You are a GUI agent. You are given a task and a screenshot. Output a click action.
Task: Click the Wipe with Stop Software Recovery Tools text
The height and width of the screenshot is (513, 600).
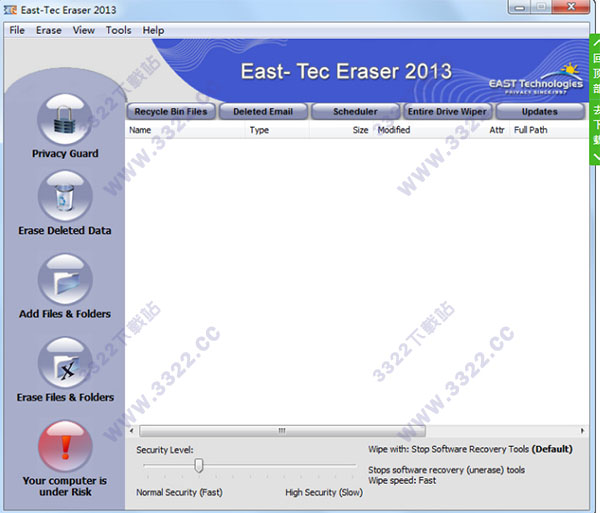470,449
